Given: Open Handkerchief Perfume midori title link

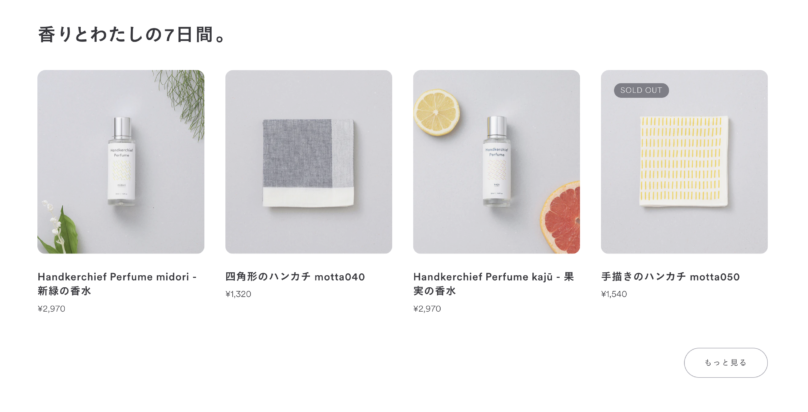Looking at the screenshot, I should click(117, 284).
